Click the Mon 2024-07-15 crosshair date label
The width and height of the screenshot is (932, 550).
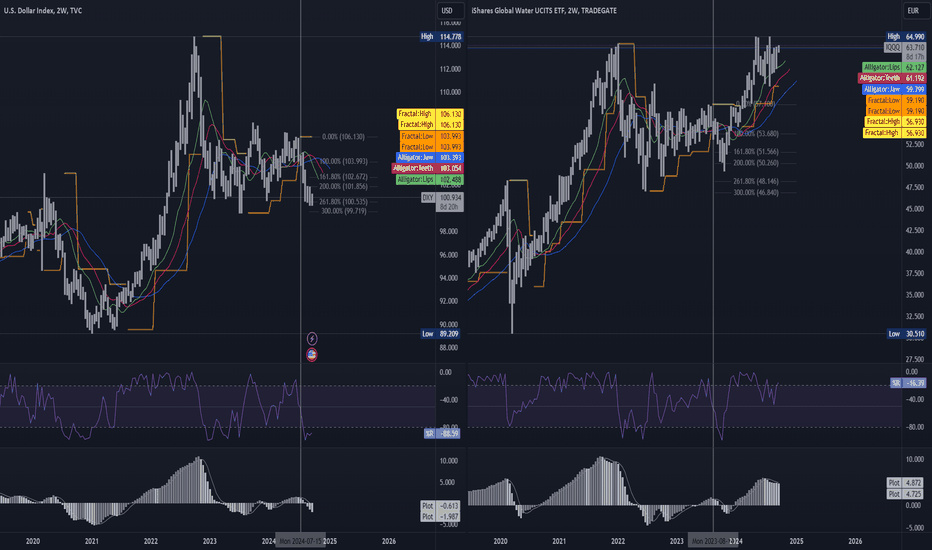[301, 541]
